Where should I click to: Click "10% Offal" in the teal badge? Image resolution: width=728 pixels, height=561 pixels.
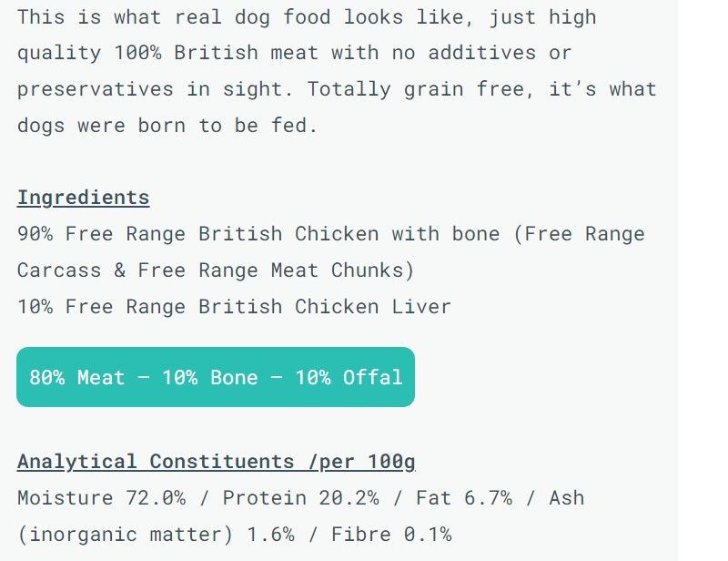coord(349,377)
